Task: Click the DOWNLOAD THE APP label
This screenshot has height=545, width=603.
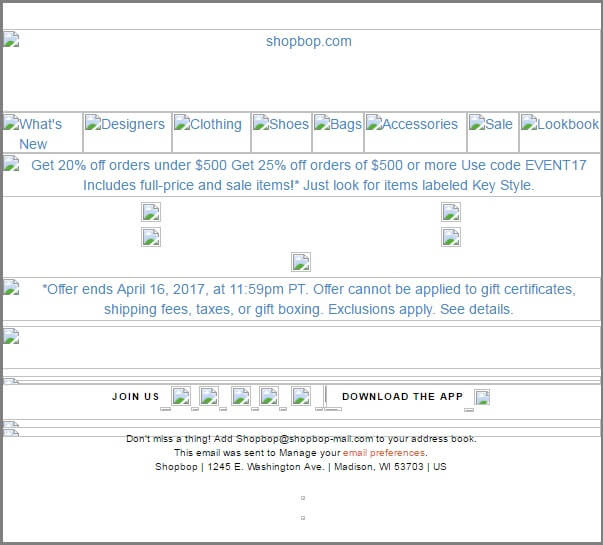Action: [403, 397]
